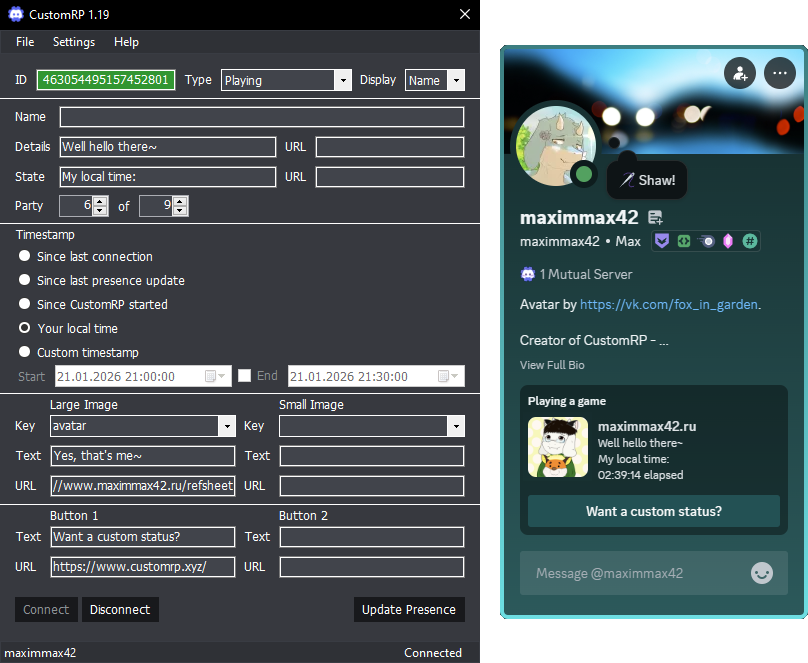Open the Help menu
The width and height of the screenshot is (808, 663).
coord(126,42)
